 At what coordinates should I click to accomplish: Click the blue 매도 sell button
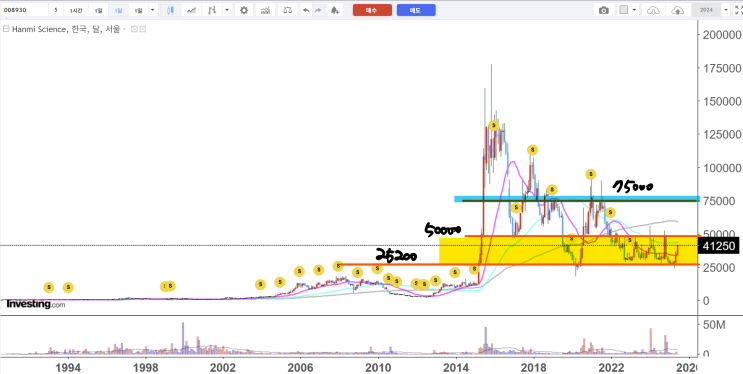(416, 10)
